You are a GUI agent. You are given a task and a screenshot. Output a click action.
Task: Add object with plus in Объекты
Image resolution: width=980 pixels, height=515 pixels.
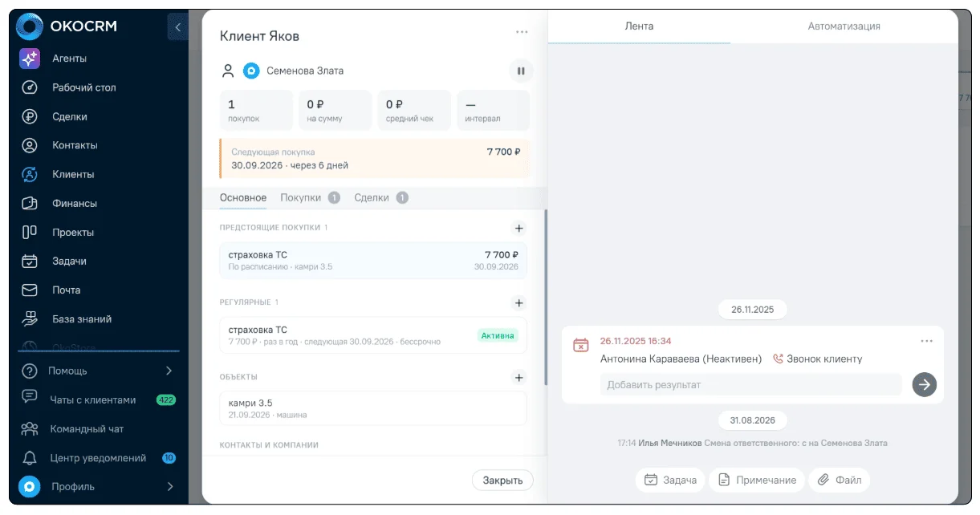point(519,377)
